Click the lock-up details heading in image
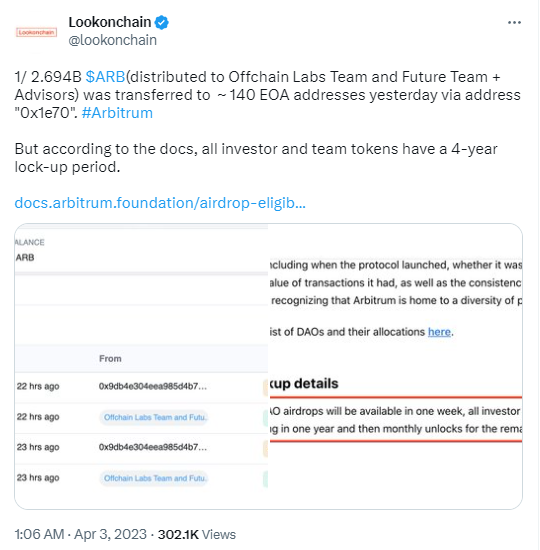Image resolution: width=540 pixels, height=550 pixels. click(304, 384)
